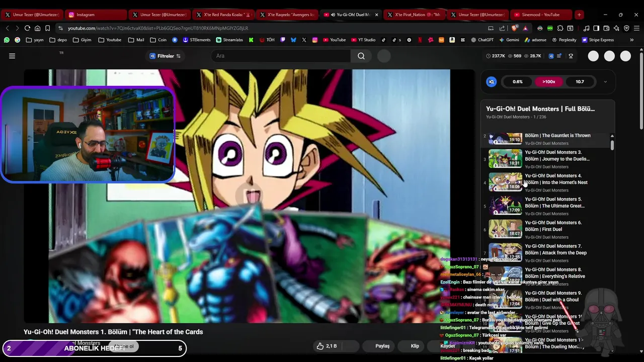This screenshot has width=644, height=362.
Task: Close the Yu-Gi-Oh! YouTube tab
Action: point(376,15)
